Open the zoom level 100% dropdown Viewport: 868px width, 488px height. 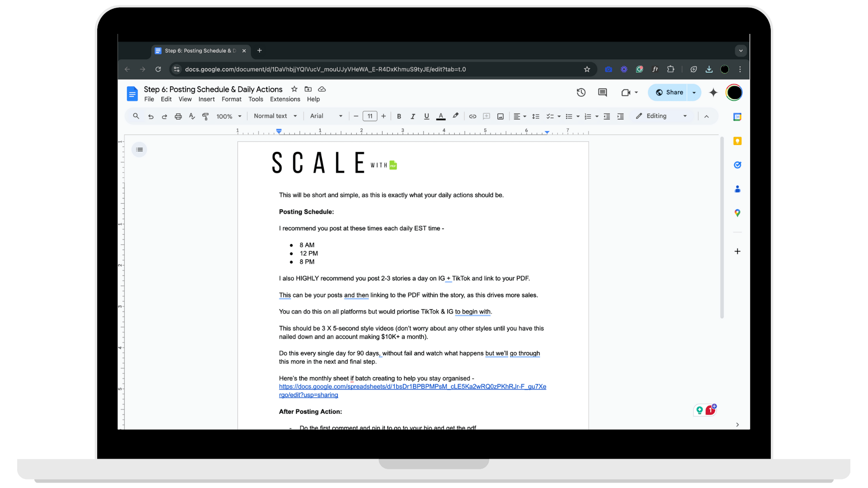pyautogui.click(x=229, y=117)
